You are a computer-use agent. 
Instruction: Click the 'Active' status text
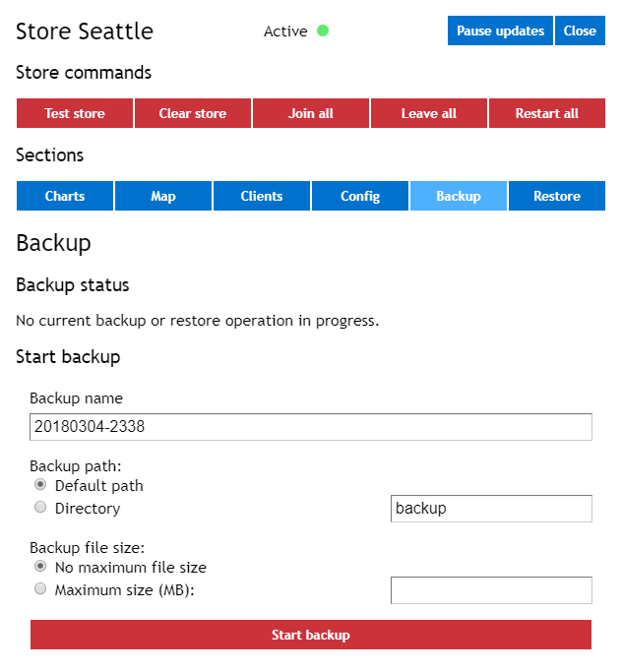click(285, 31)
